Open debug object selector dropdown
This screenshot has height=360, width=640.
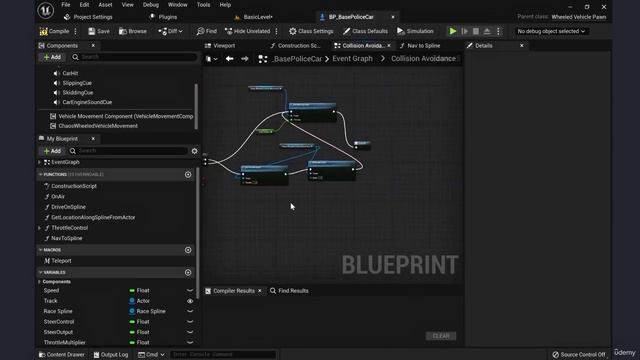(x=551, y=31)
